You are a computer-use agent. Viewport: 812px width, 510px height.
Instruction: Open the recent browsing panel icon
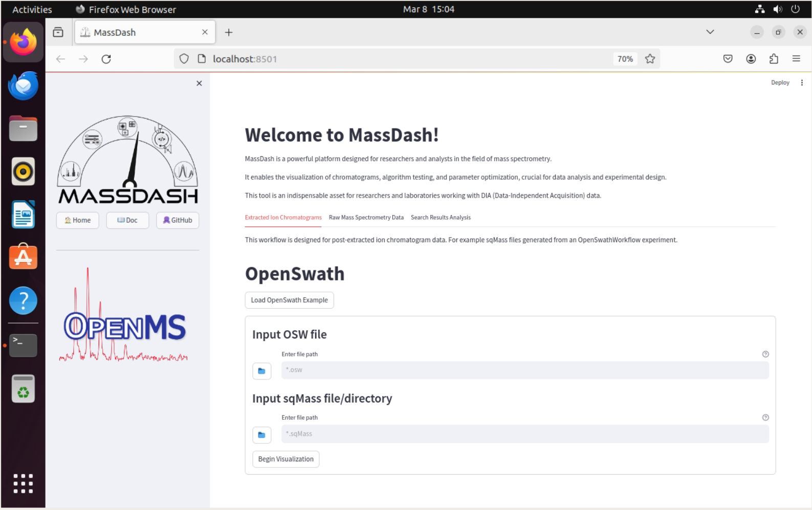point(58,32)
